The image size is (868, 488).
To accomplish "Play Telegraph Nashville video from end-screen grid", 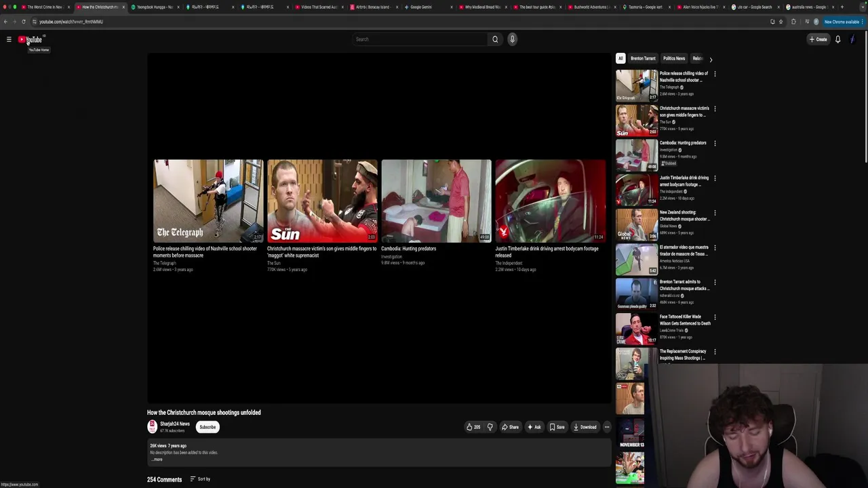I will [x=208, y=201].
